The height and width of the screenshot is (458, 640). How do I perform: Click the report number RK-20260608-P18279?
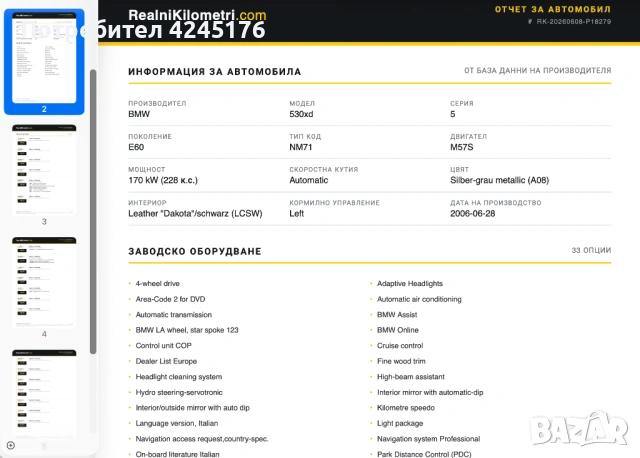pyautogui.click(x=573, y=22)
